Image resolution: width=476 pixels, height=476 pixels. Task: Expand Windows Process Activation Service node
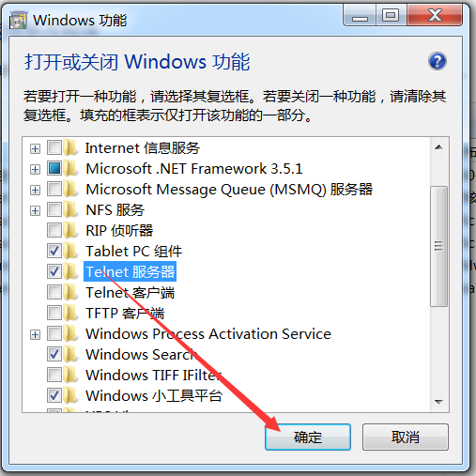[x=35, y=334]
